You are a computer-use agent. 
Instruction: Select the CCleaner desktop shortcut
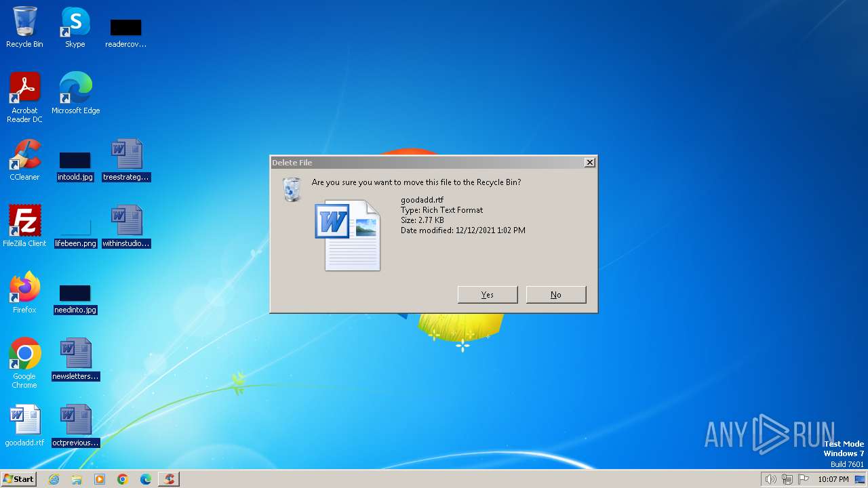click(x=24, y=160)
